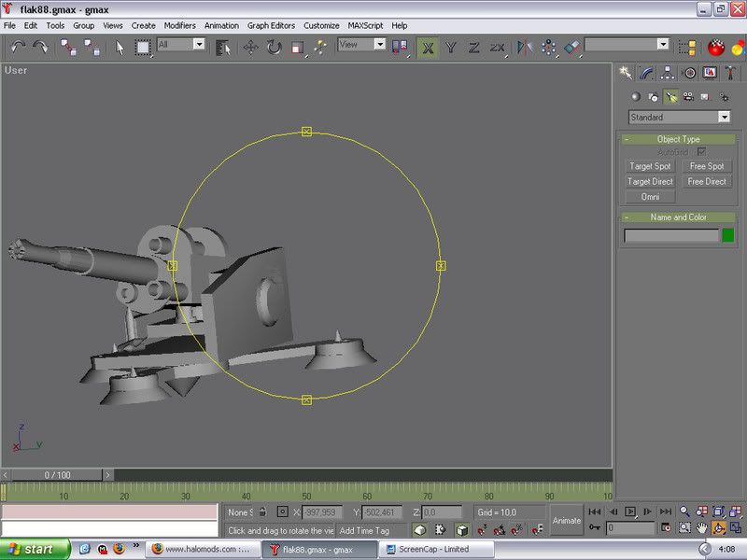Image resolution: width=747 pixels, height=560 pixels.
Task: Restrict transforms to the X axis
Action: (x=428, y=48)
